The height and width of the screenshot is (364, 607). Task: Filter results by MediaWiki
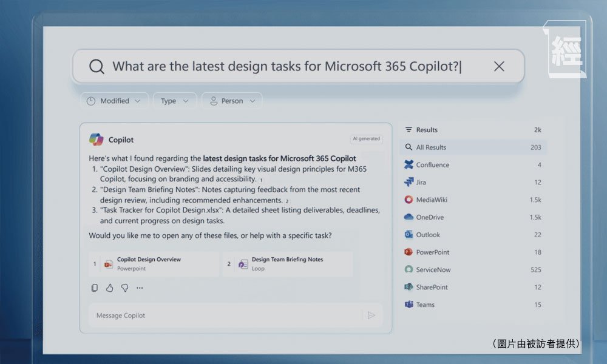coord(473,200)
